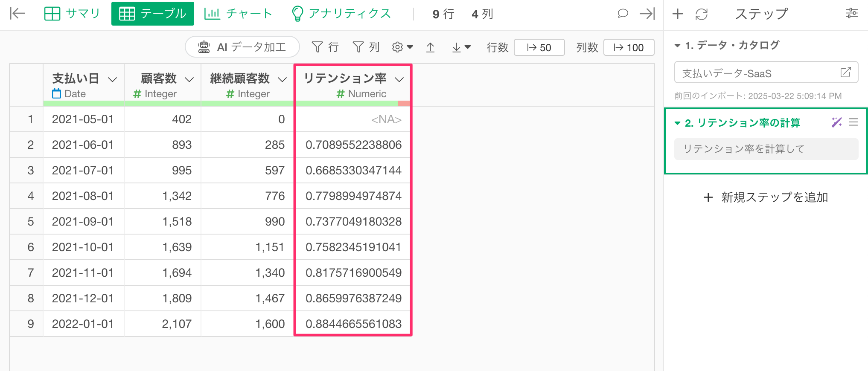
Task: Click the リテンション率を計算して prompt box
Action: (x=766, y=149)
